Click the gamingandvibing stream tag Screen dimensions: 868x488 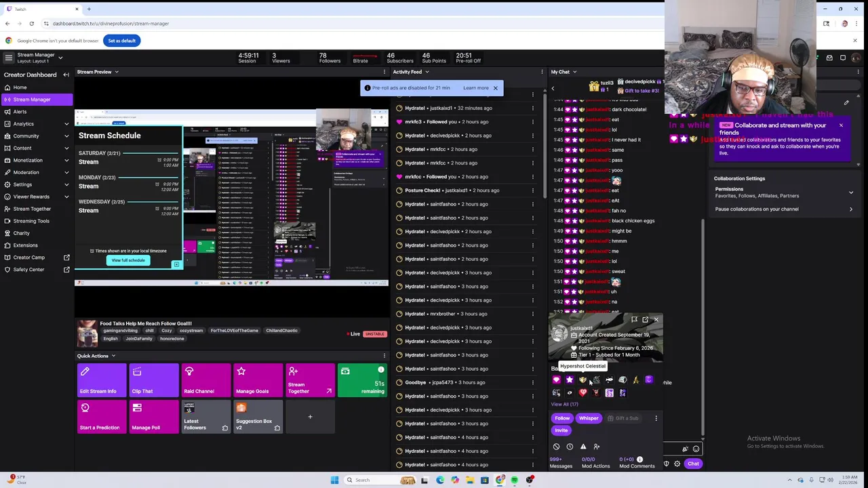pos(119,331)
